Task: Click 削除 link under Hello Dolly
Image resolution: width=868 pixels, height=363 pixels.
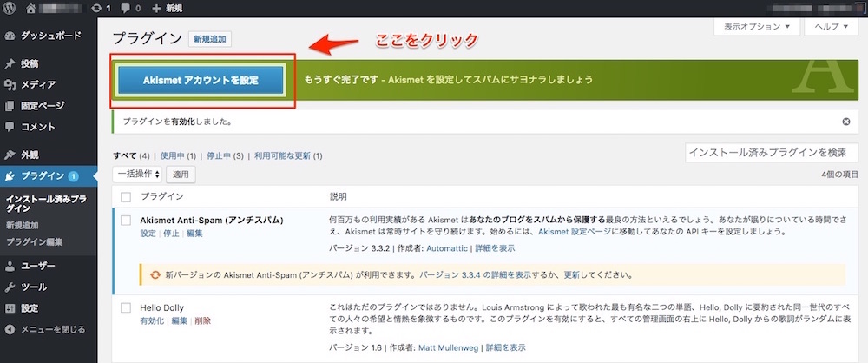Action: pos(202,320)
